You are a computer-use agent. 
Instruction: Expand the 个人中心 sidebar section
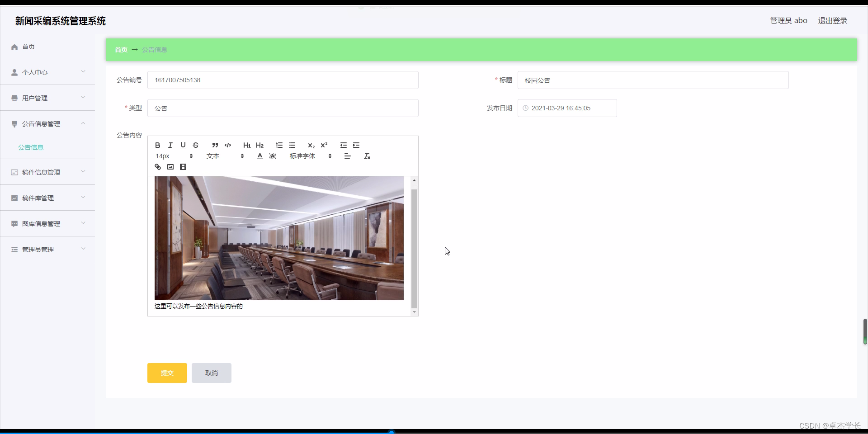[x=47, y=72]
